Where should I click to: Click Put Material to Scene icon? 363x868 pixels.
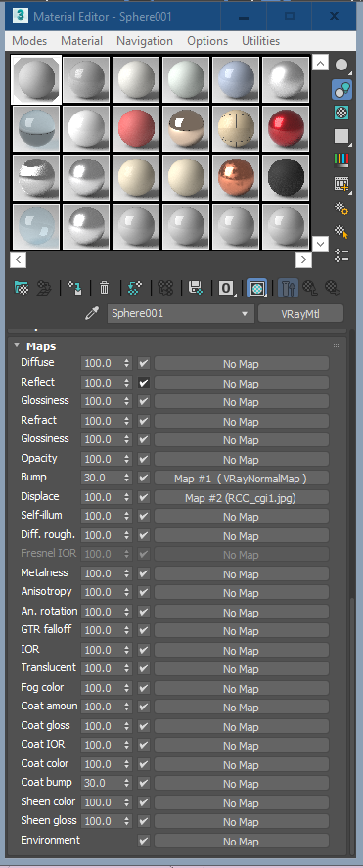[x=44, y=288]
